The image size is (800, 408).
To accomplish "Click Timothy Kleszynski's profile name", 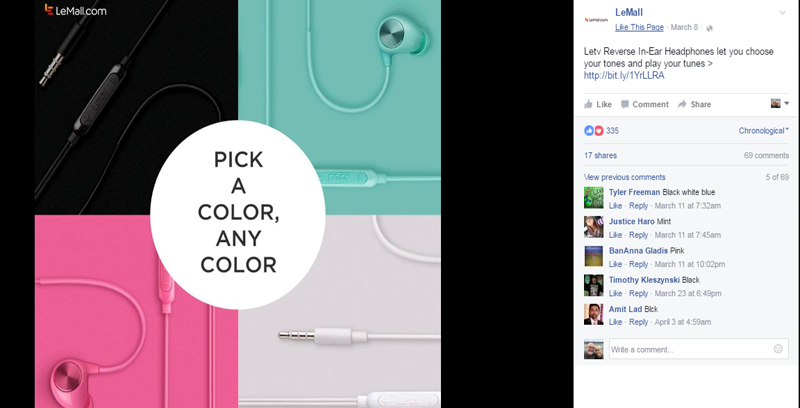I will (644, 279).
